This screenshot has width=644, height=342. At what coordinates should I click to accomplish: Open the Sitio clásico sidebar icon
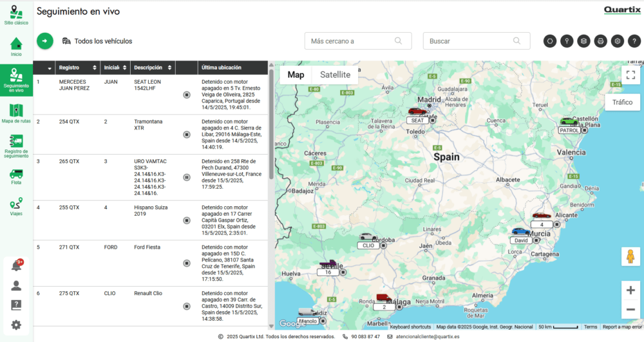point(16,15)
